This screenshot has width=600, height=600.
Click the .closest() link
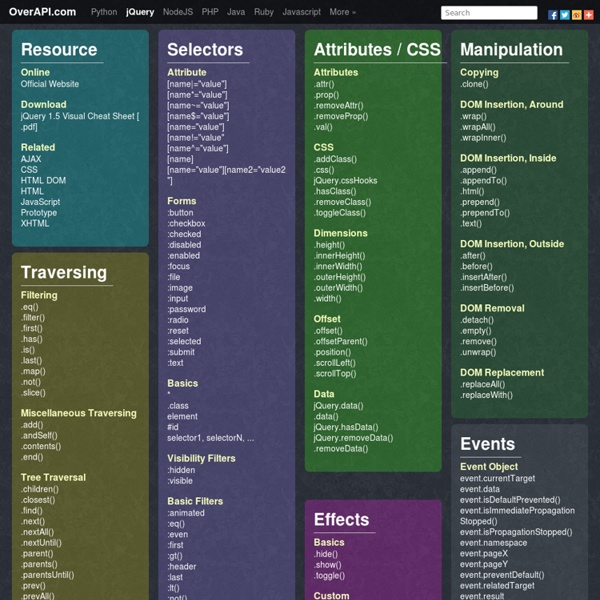pyautogui.click(x=38, y=499)
